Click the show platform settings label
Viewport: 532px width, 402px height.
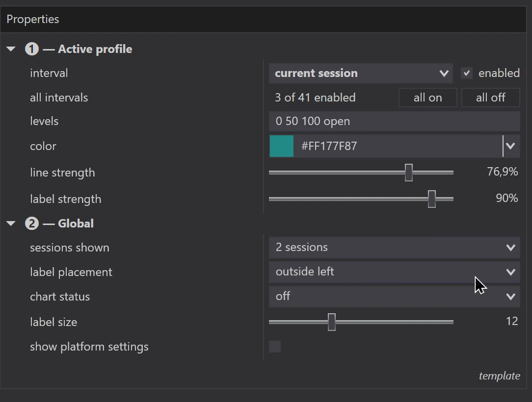click(89, 347)
